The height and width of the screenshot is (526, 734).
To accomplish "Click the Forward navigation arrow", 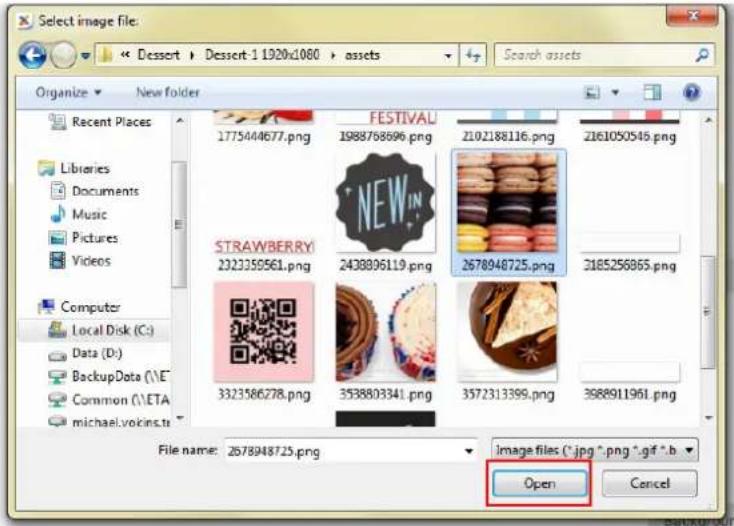I will (63, 55).
